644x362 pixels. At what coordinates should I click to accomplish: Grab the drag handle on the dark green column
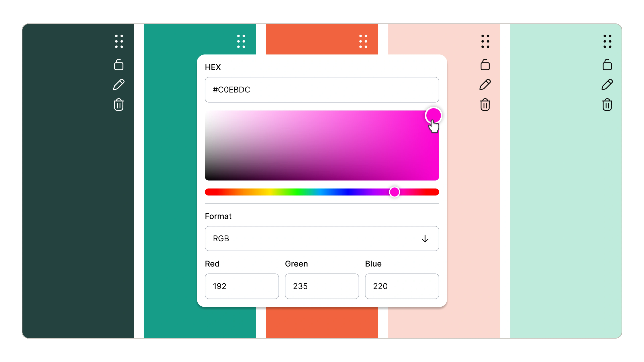(119, 41)
